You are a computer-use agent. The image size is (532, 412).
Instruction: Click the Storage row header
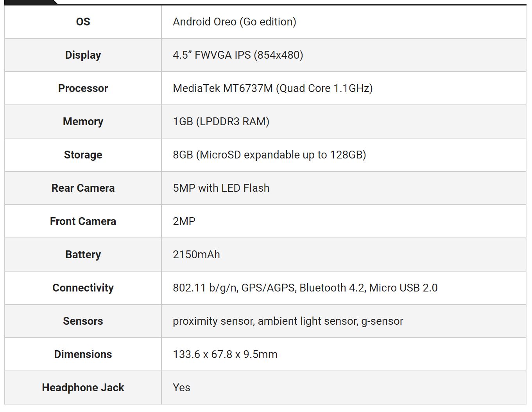pyautogui.click(x=83, y=155)
